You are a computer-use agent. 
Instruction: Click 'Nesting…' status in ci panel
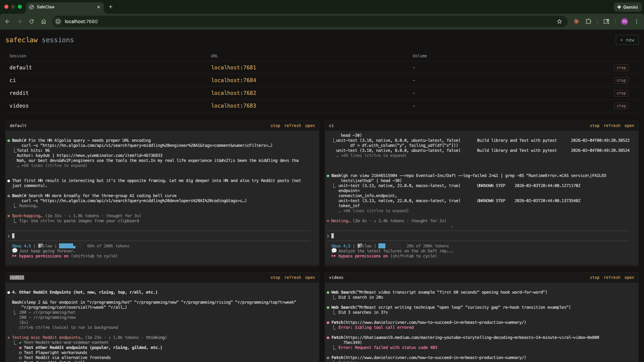pos(341,221)
